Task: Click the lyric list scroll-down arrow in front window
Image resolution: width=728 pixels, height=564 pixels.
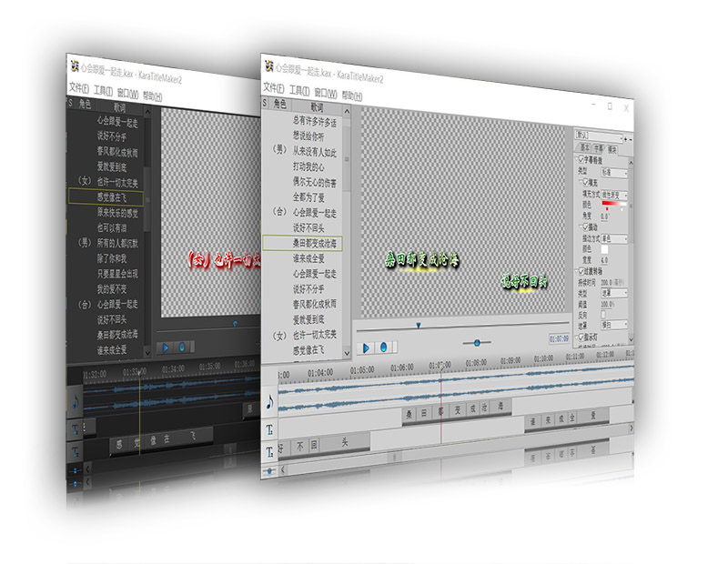Action: tap(347, 353)
